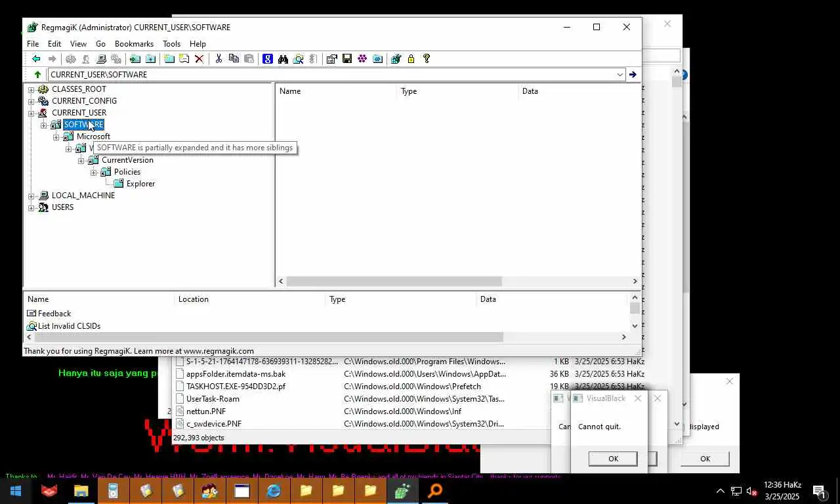Open the notification center icon

[x=819, y=490]
